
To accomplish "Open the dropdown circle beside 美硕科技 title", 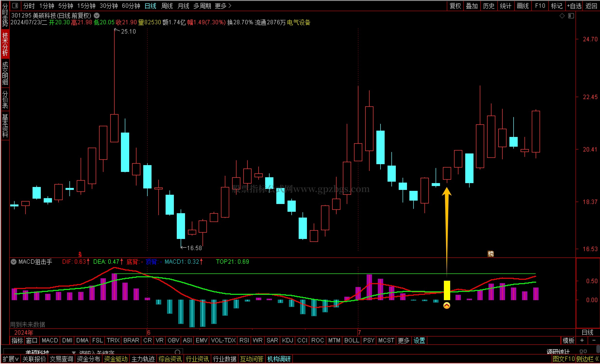I will tap(97, 16).
